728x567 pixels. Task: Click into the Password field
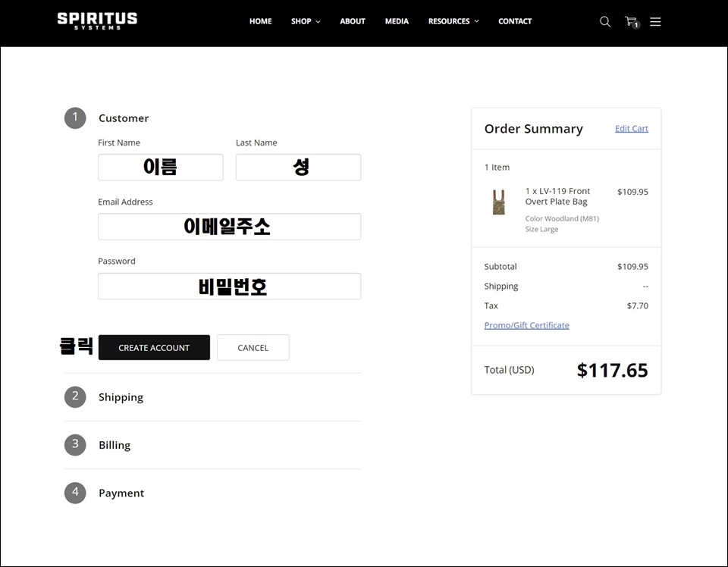click(x=229, y=286)
